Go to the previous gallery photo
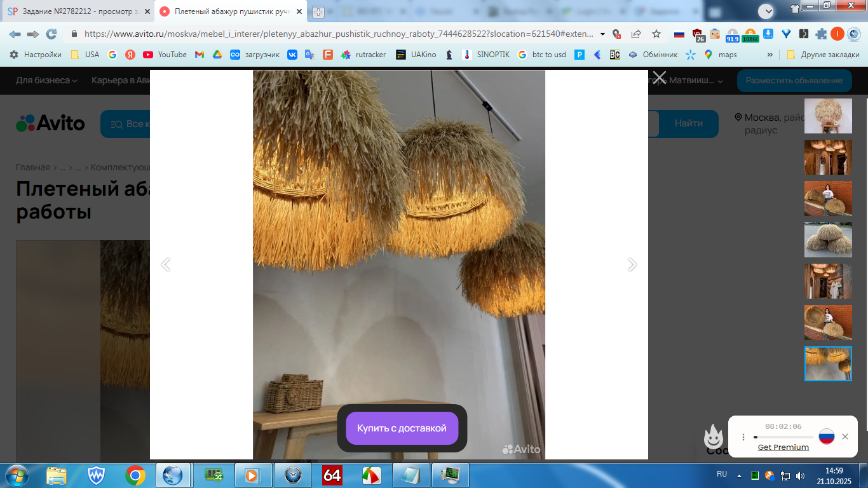This screenshot has width=868, height=488. pos(166,264)
